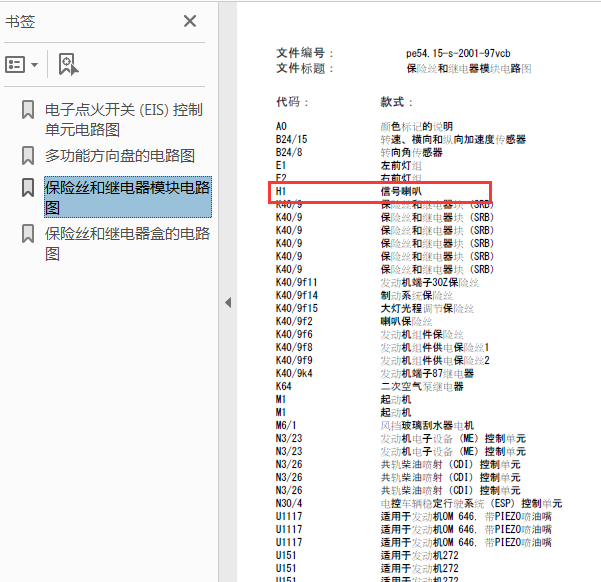
Task: Click code H1 in the highlighted row
Action: (x=281, y=191)
